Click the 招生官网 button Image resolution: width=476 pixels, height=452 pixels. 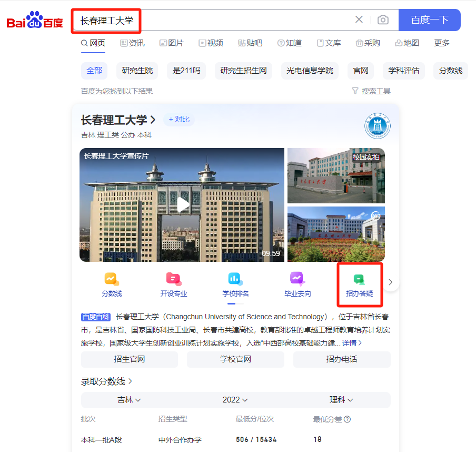(x=130, y=359)
